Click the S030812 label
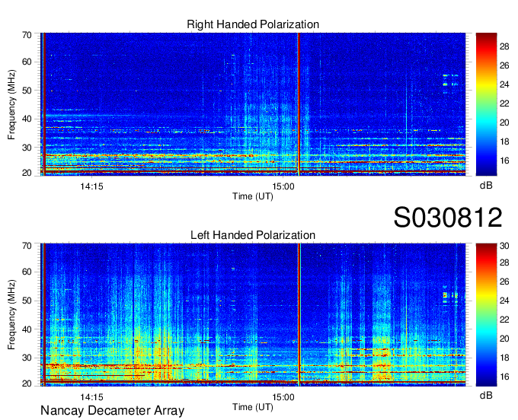The width and height of the screenshot is (518, 420). pos(448,217)
